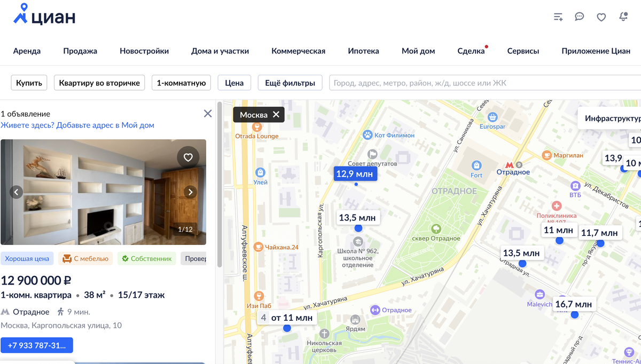The image size is (641, 364).
Task: Open the Сделка menu item
Action: tap(471, 51)
